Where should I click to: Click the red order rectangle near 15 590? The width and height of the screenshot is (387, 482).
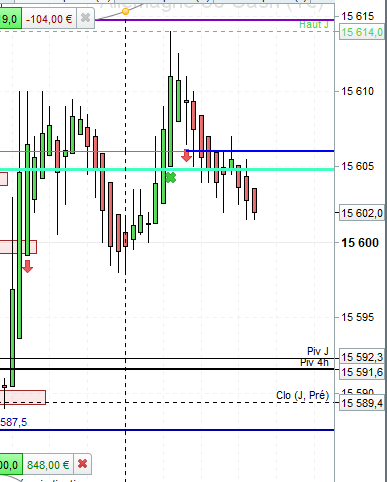23,397
